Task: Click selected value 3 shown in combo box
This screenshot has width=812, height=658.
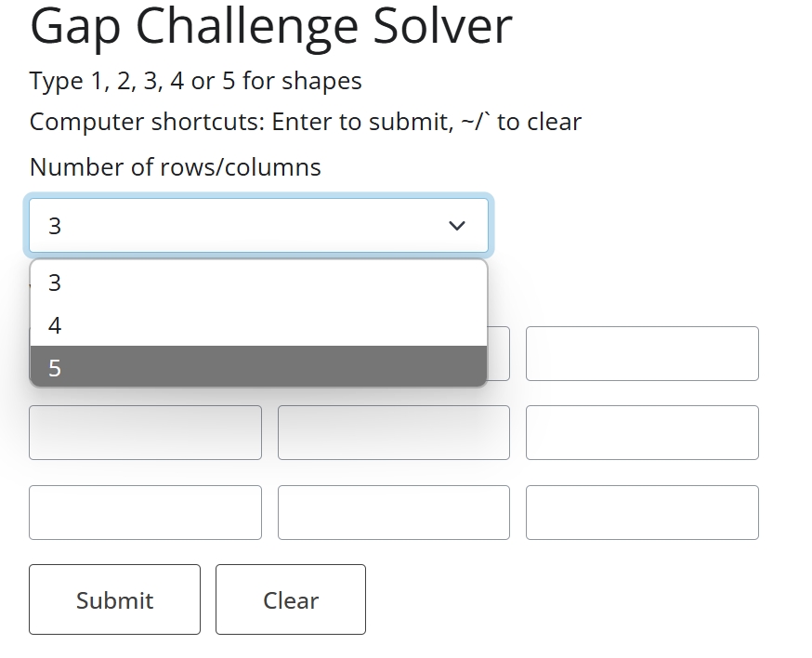Action: [55, 226]
